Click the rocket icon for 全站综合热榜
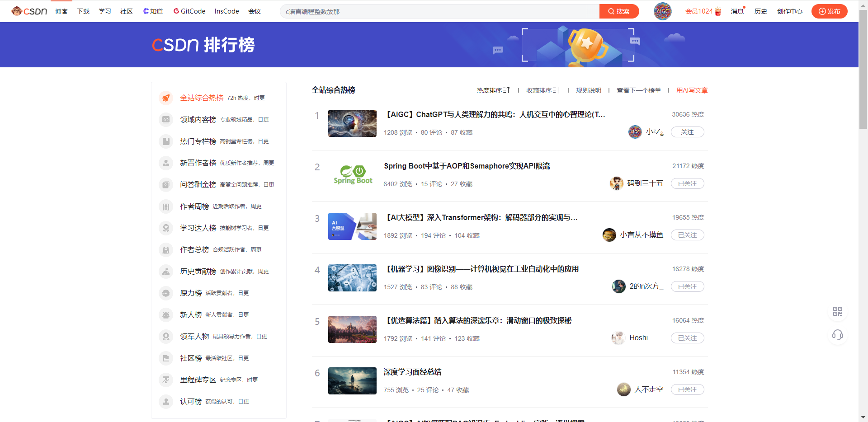 point(166,98)
